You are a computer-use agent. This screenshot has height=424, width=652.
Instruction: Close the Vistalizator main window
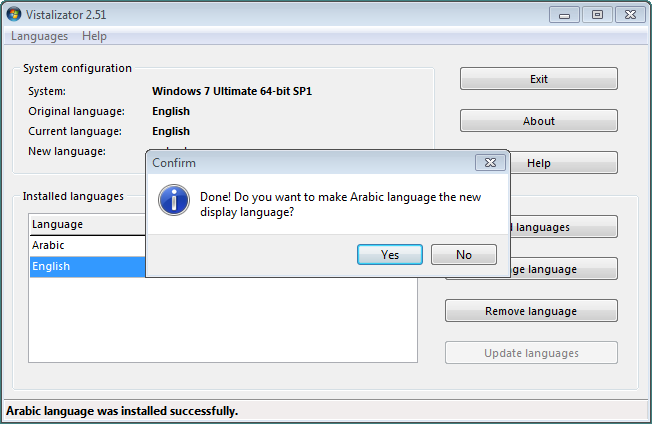(630, 15)
